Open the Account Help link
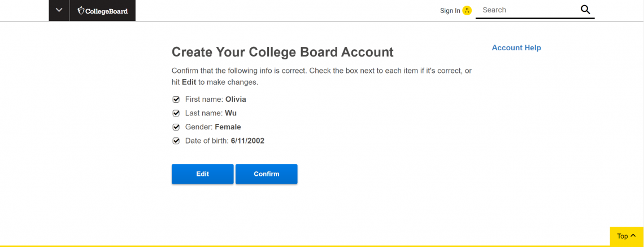The image size is (644, 247). click(516, 48)
